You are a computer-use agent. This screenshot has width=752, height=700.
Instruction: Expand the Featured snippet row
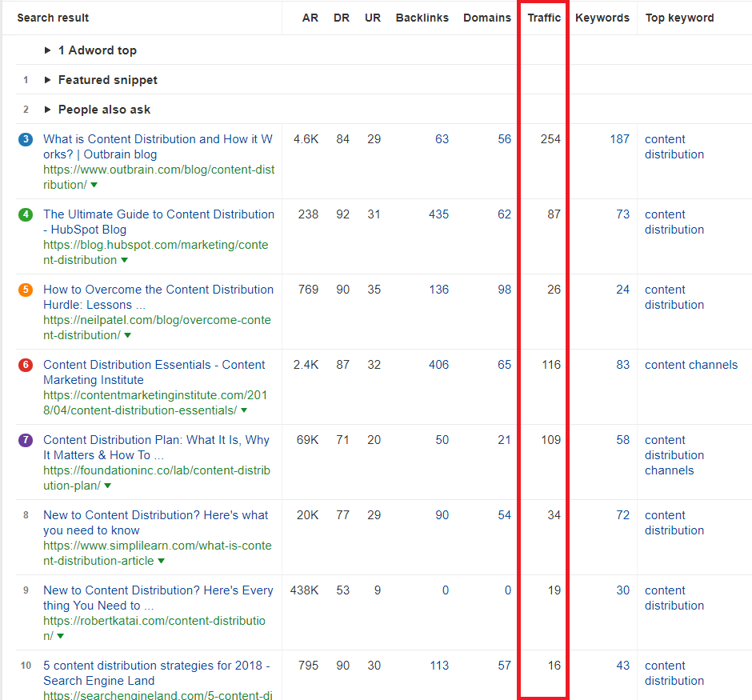[46, 79]
